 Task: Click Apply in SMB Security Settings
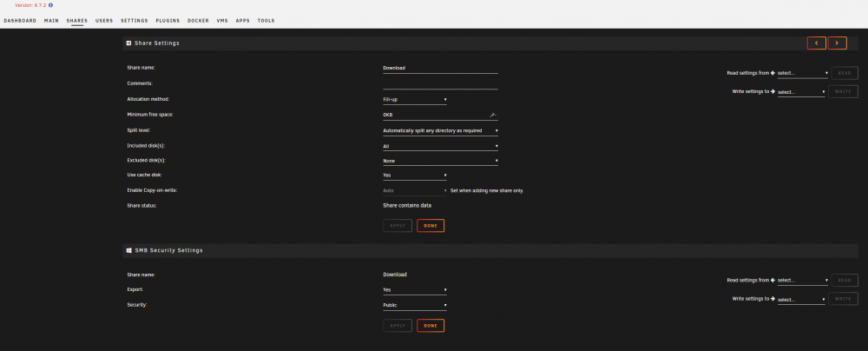point(398,326)
